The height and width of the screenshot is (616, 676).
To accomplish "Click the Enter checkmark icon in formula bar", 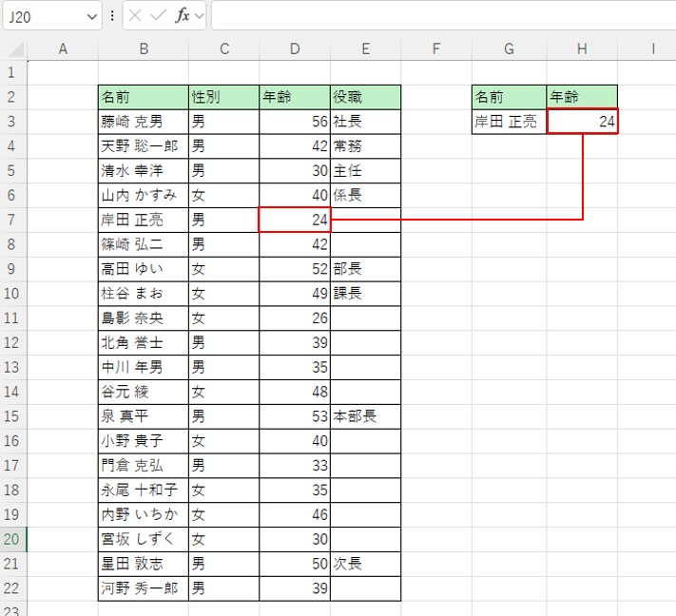I will (x=158, y=16).
